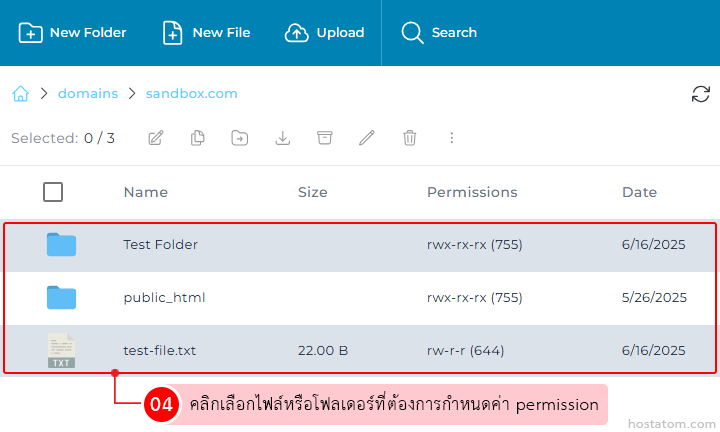This screenshot has width=720, height=432.
Task: Click the trash delete icon
Action: [409, 138]
